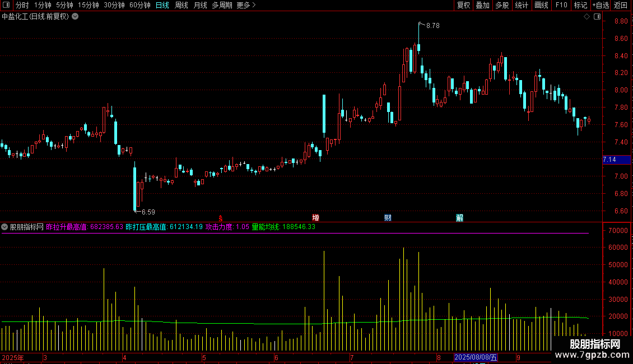
Task: Click the 攻击力度 1.05 indicator value
Action: [x=227, y=227]
